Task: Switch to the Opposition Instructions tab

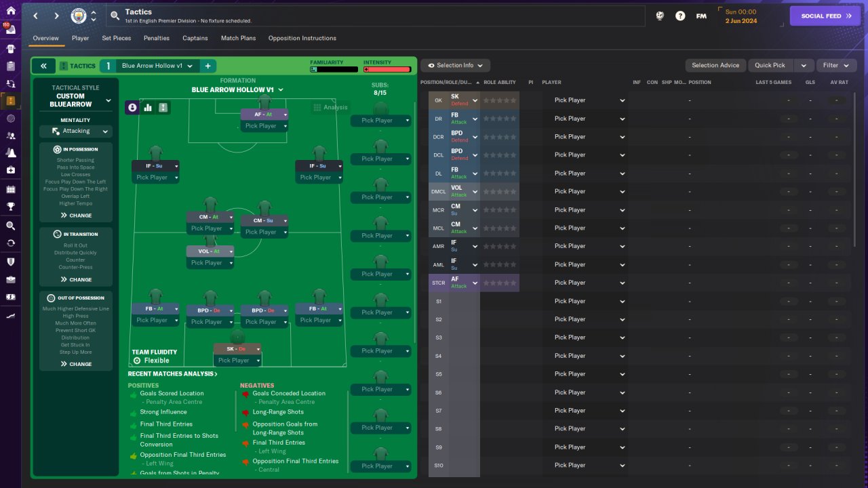Action: point(302,38)
